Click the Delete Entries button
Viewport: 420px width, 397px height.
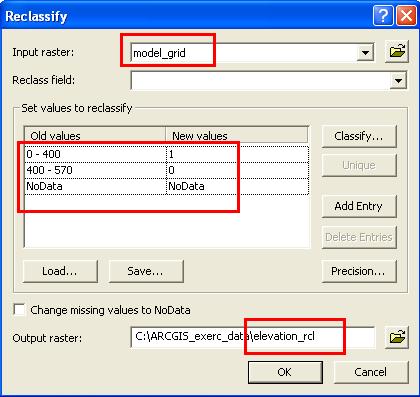pyautogui.click(x=359, y=237)
